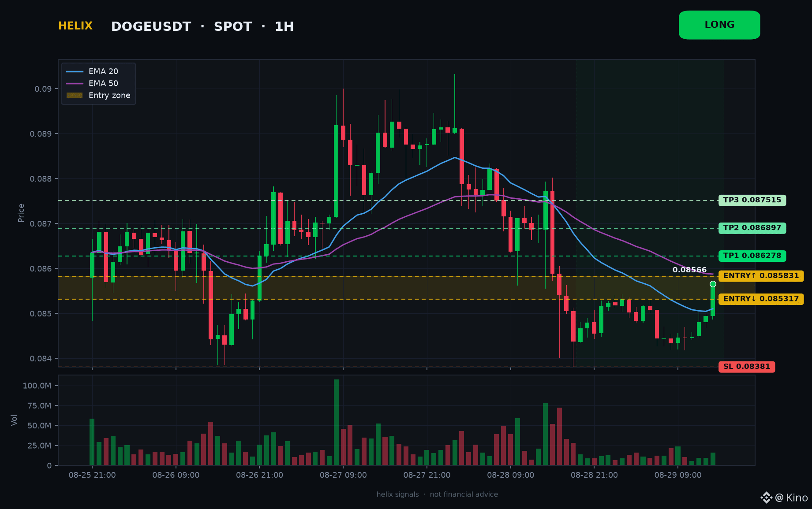Click the ENTRY↓ 0.085317 label
This screenshot has height=509, width=812.
pos(761,299)
